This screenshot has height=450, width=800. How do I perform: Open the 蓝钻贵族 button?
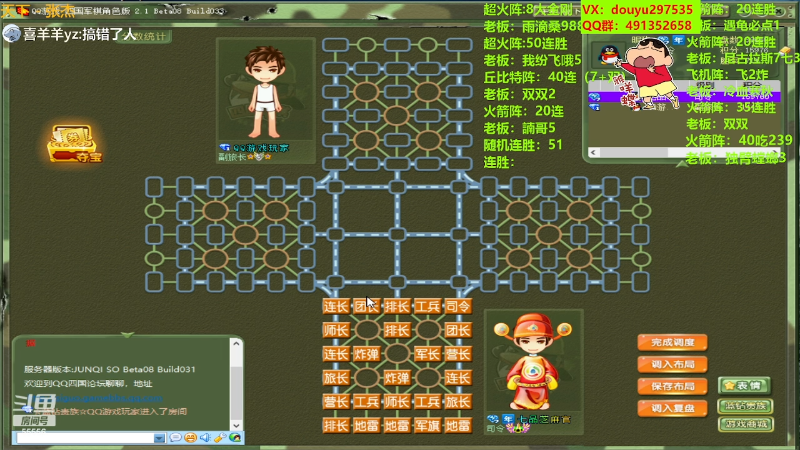[x=745, y=406]
